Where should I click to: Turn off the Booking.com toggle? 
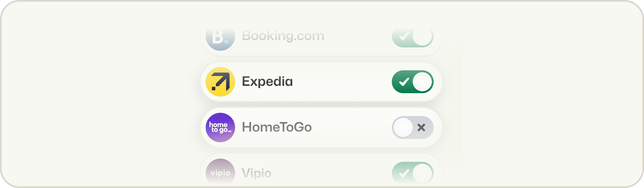coord(413,37)
